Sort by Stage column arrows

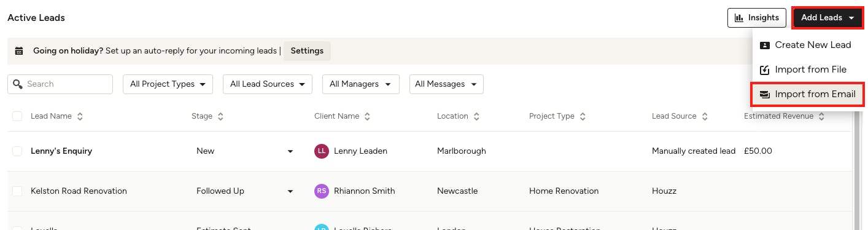(220, 116)
